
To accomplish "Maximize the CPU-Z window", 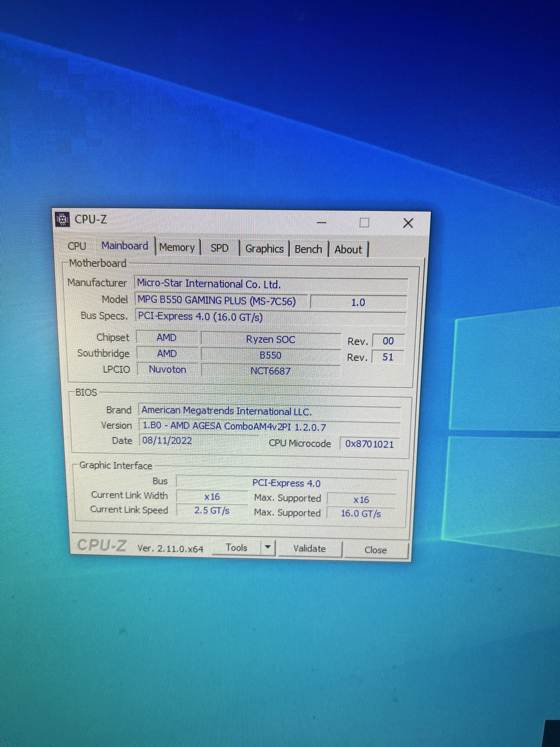I will [364, 223].
